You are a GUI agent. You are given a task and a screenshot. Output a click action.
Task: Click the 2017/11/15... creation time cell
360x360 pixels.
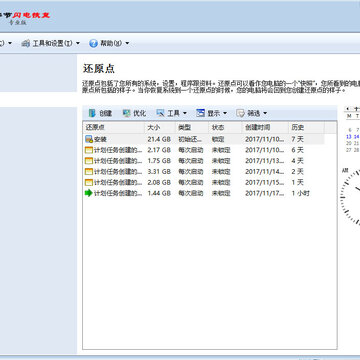click(265, 182)
